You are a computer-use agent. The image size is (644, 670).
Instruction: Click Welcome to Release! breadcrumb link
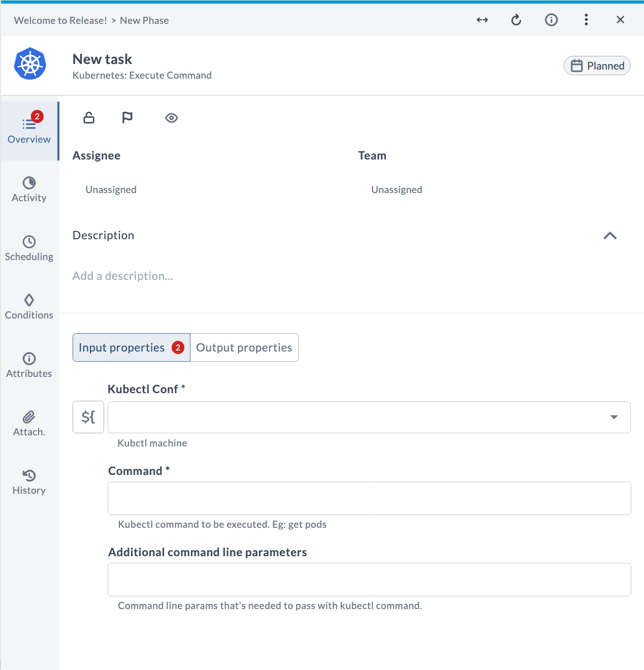[60, 20]
